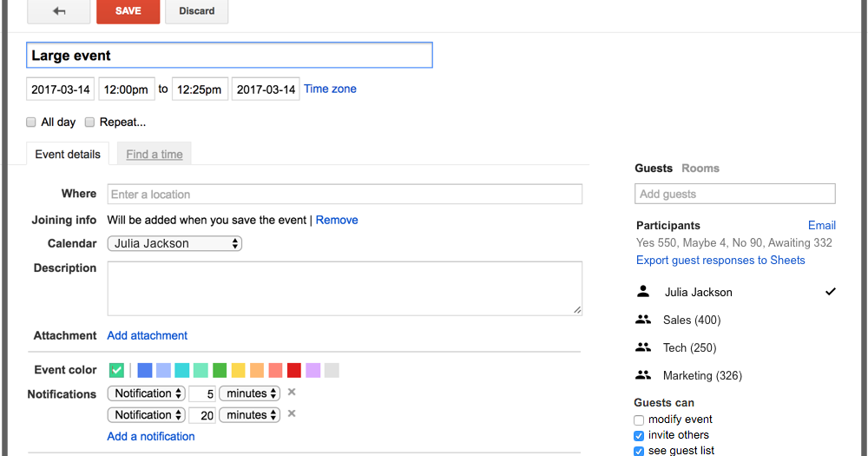Screen dimensions: 868x456
Task: Click the 12:00pm start time field
Action: (126, 89)
